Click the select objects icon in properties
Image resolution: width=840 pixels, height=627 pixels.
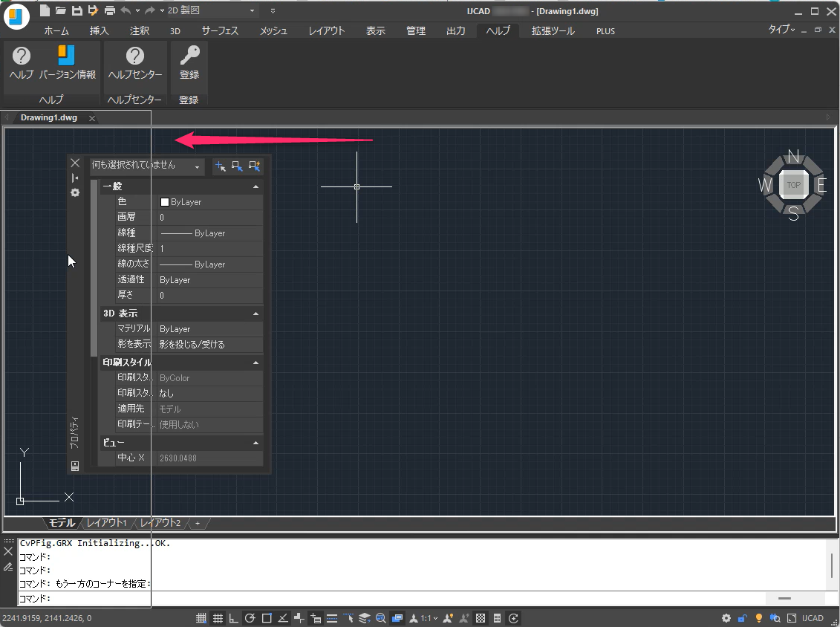click(237, 166)
